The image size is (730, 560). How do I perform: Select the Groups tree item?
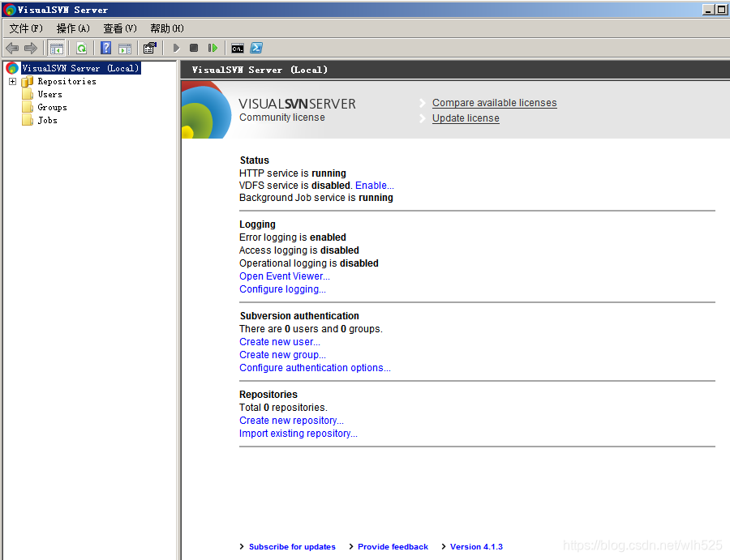click(x=52, y=108)
